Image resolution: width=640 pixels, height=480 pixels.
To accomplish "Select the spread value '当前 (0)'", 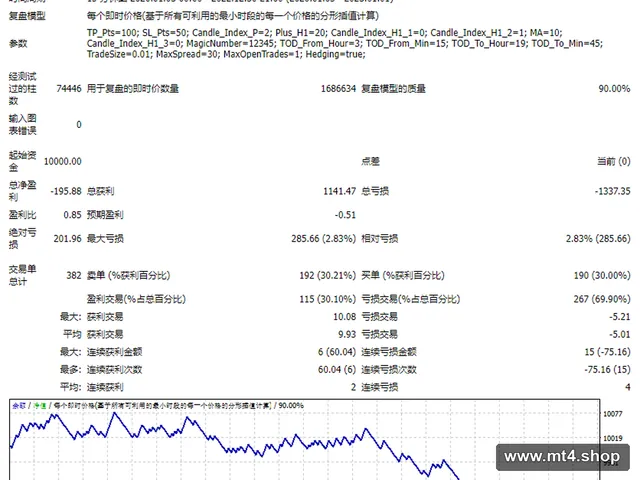I will pos(614,161).
